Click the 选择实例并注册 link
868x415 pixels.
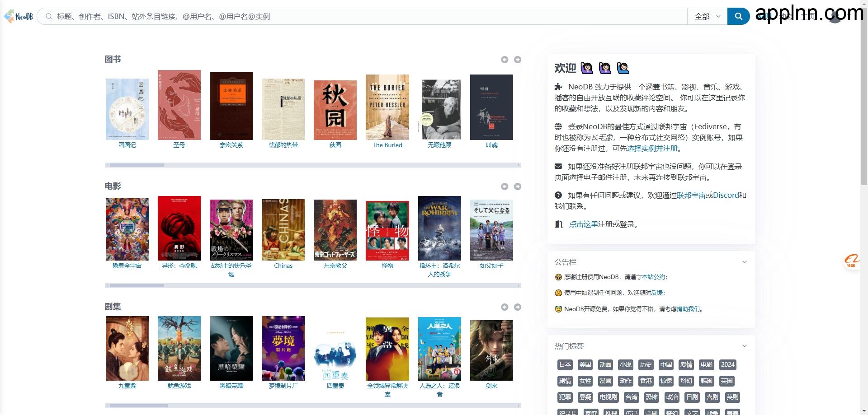[652, 148]
